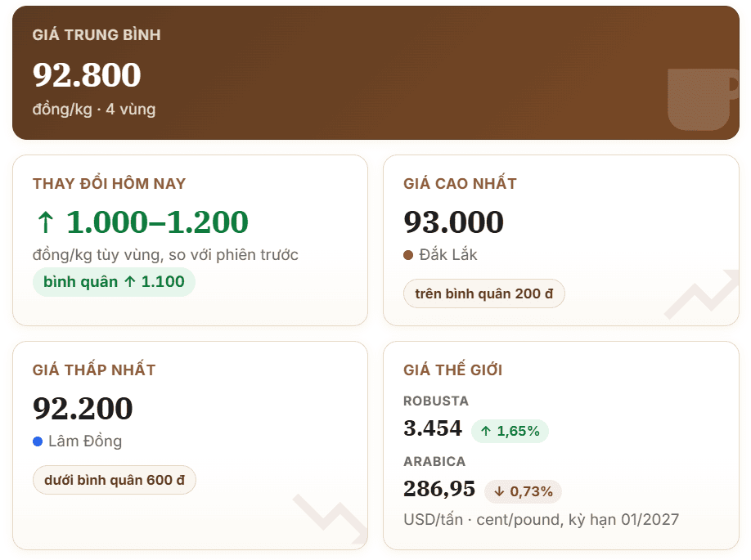Click the Arabica down arrow 0,73% badge

click(523, 491)
